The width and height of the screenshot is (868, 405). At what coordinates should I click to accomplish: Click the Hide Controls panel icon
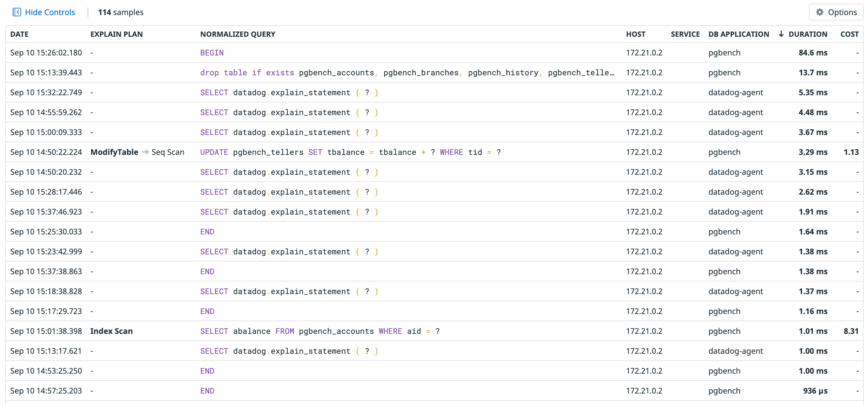[17, 12]
